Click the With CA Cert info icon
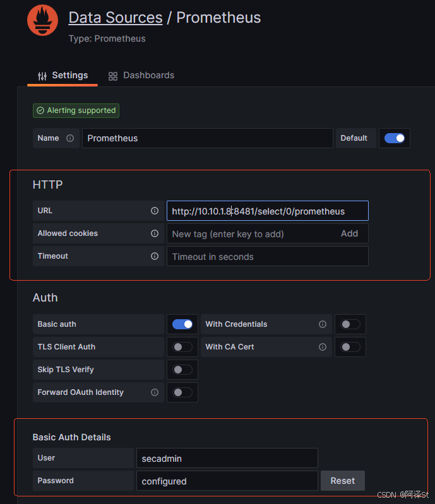The width and height of the screenshot is (435, 504). [x=323, y=347]
